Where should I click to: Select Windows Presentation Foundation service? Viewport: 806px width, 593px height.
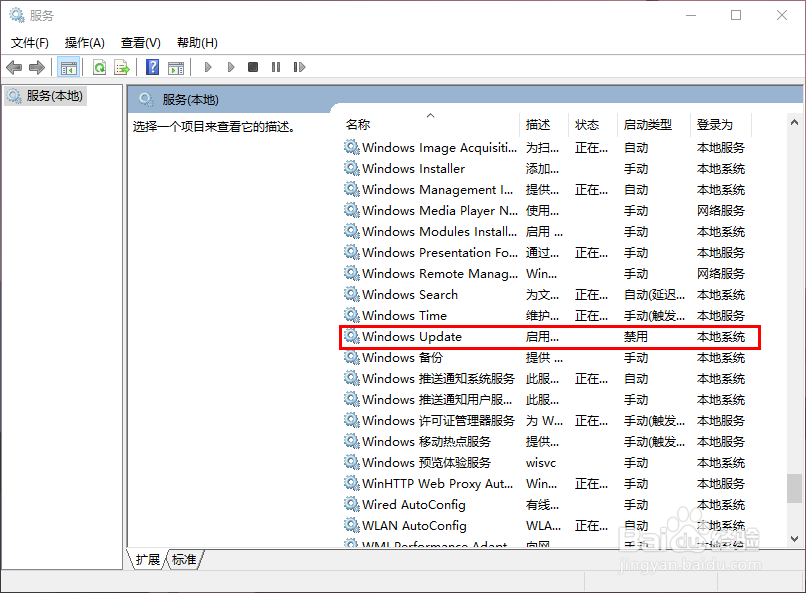tap(546, 253)
